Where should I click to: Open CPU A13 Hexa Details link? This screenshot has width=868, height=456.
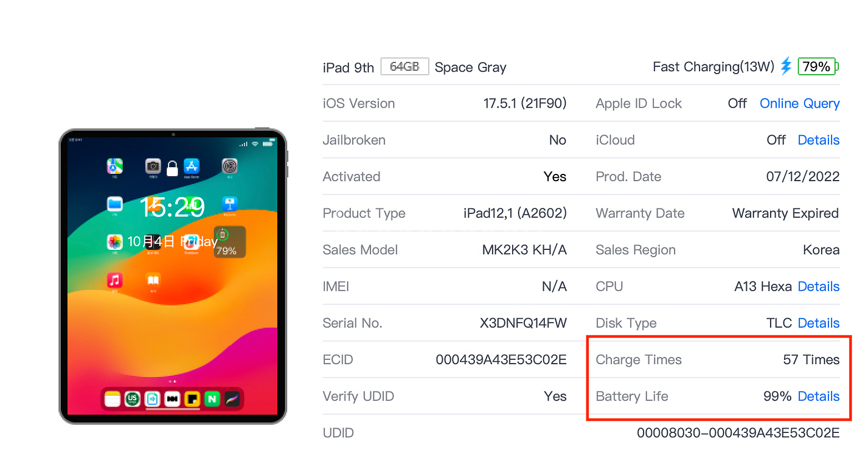[x=818, y=286]
